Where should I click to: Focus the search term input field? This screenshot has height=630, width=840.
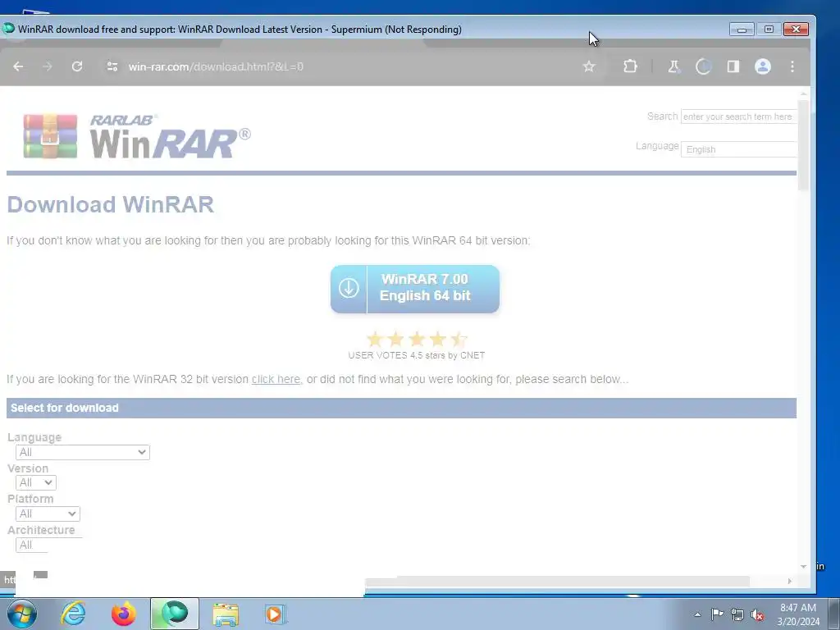(738, 116)
